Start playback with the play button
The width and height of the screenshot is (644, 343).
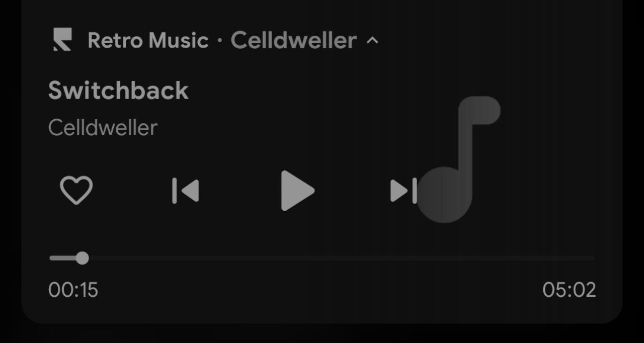297,191
